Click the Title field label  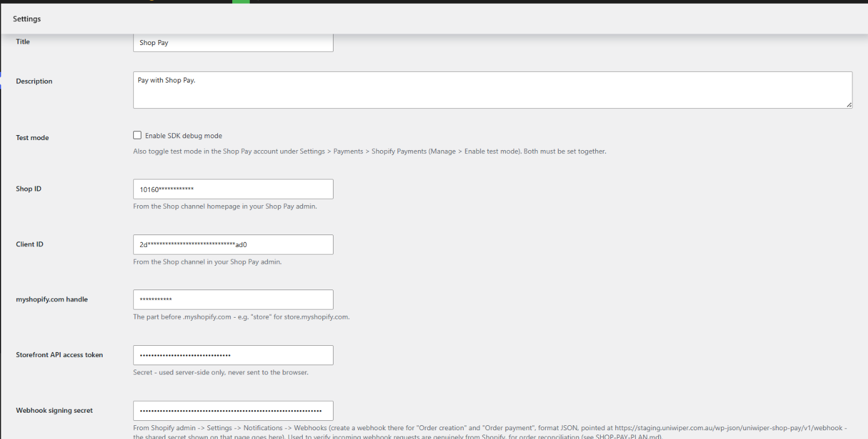point(23,42)
